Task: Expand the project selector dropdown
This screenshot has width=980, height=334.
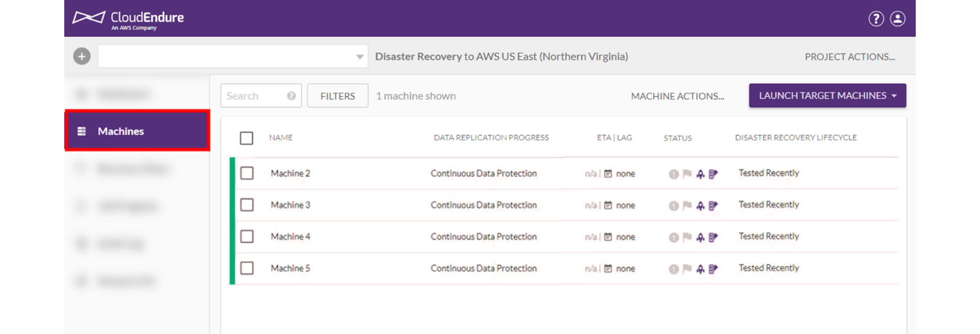Action: 233,57
